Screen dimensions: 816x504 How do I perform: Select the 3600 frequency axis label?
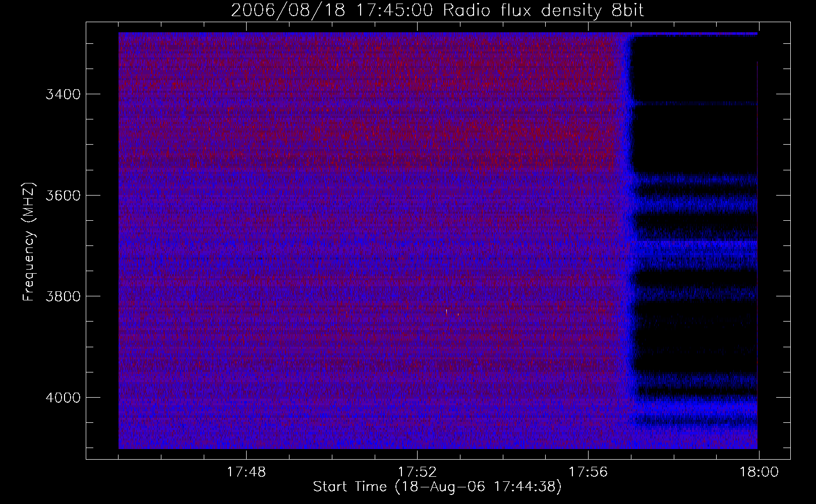pos(63,196)
